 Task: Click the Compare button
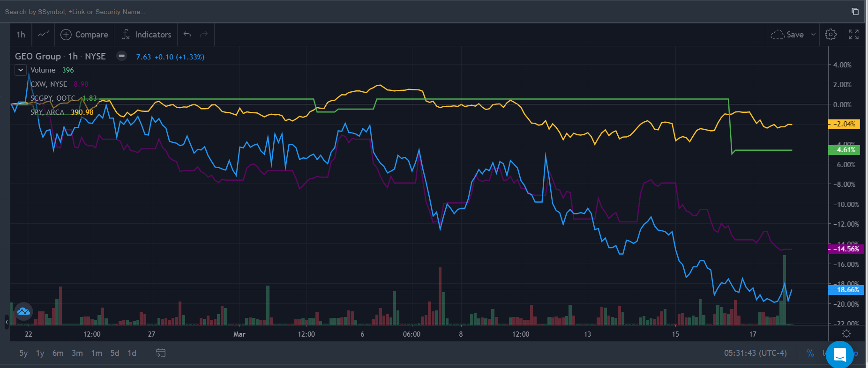(x=84, y=35)
